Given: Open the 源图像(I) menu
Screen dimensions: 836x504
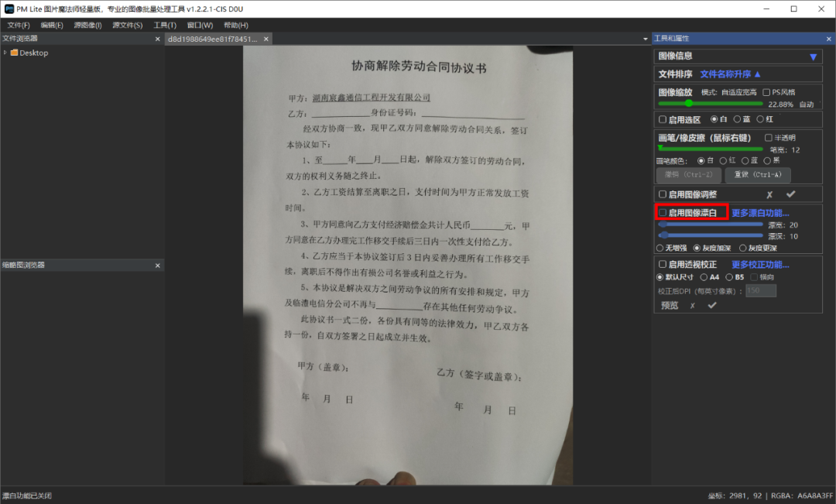Looking at the screenshot, I should [x=87, y=25].
